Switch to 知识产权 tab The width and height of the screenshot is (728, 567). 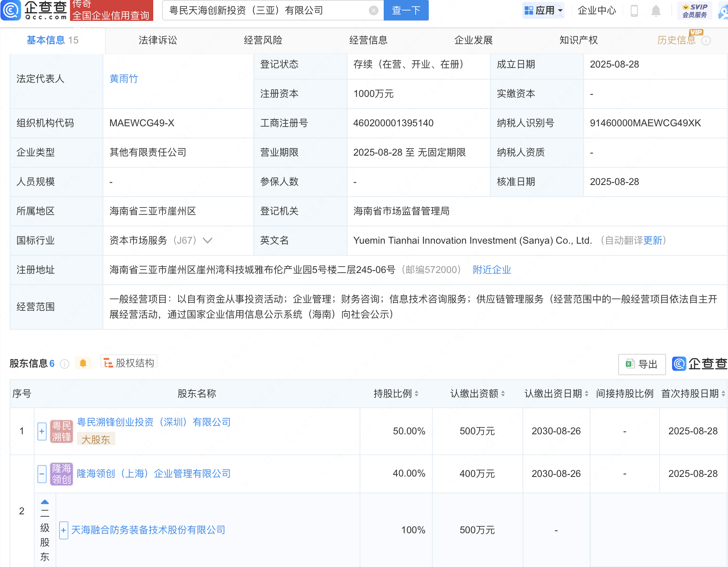[x=579, y=40]
